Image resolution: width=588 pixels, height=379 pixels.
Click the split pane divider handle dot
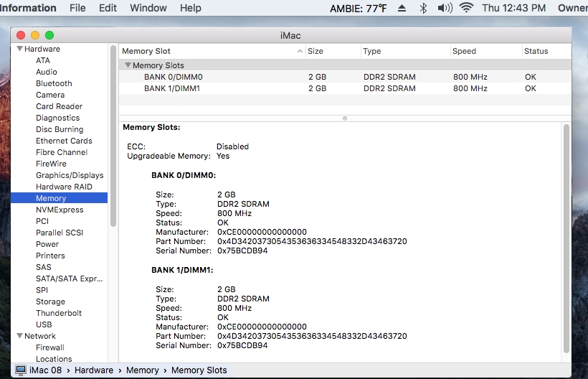pos(345,118)
